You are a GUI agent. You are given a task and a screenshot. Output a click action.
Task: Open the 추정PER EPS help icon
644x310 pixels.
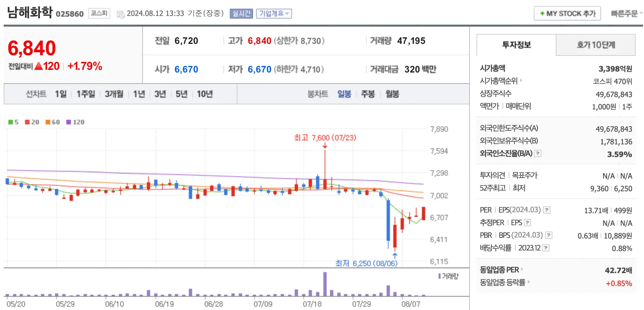point(527,222)
